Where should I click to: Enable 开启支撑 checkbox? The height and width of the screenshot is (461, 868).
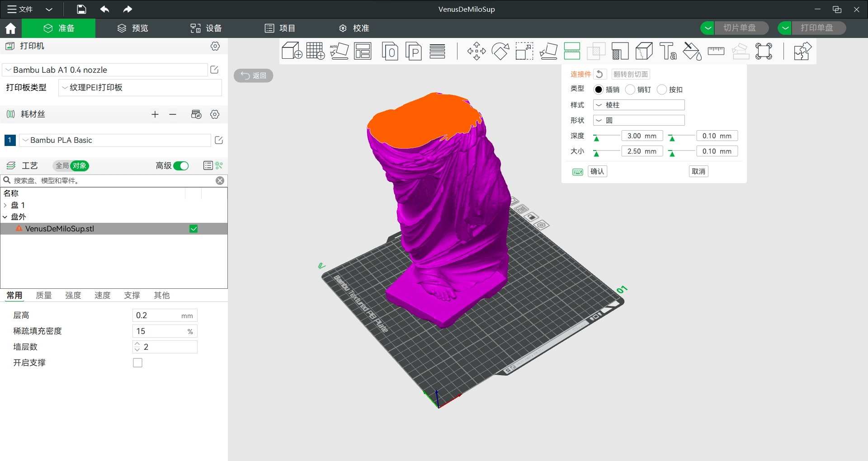coord(138,363)
